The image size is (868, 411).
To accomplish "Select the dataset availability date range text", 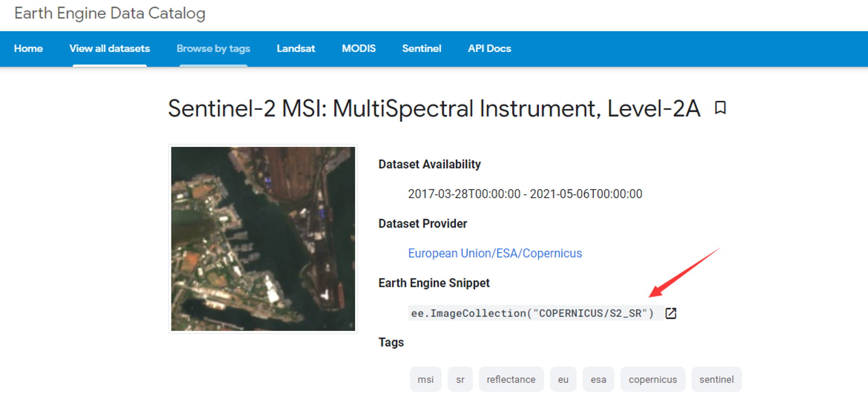I will [x=525, y=194].
